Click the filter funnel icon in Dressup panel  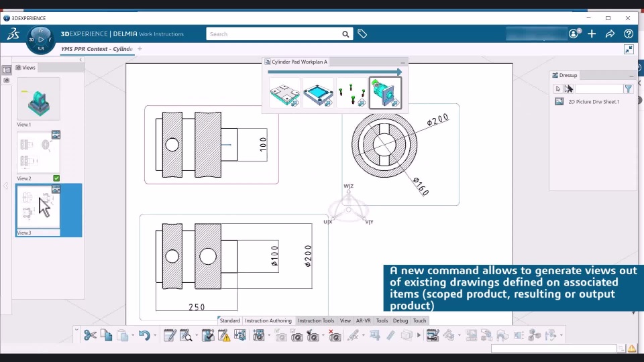pos(628,88)
